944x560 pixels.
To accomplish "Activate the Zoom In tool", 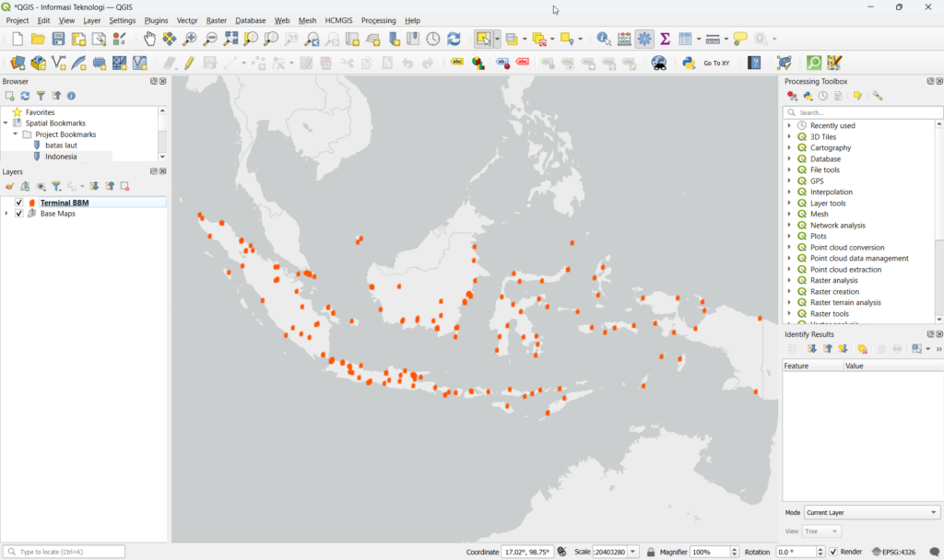I will [188, 39].
